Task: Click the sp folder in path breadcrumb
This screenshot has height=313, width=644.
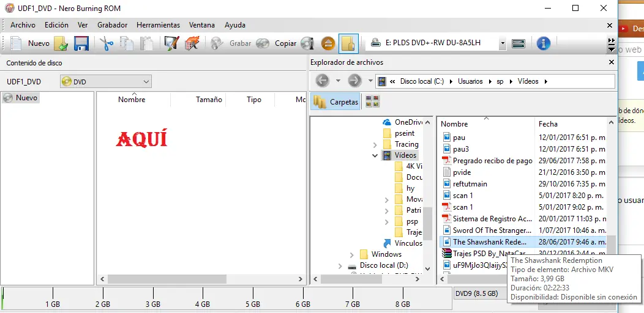Action: click(x=500, y=81)
